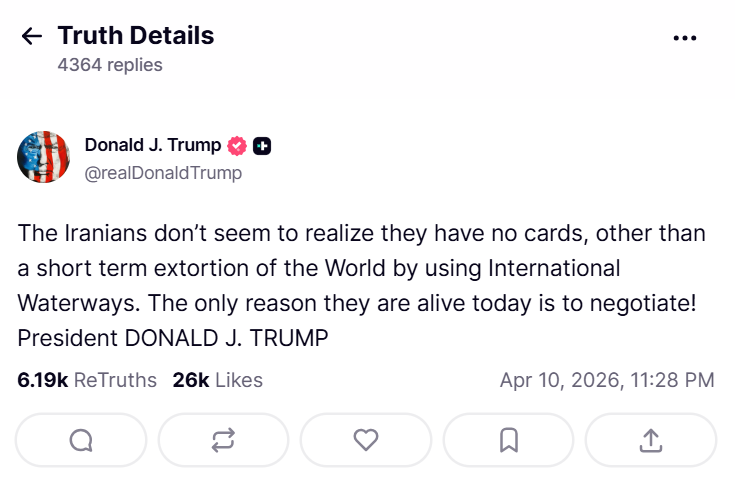Go back using the left arrow
The height and width of the screenshot is (492, 735).
pyautogui.click(x=32, y=37)
